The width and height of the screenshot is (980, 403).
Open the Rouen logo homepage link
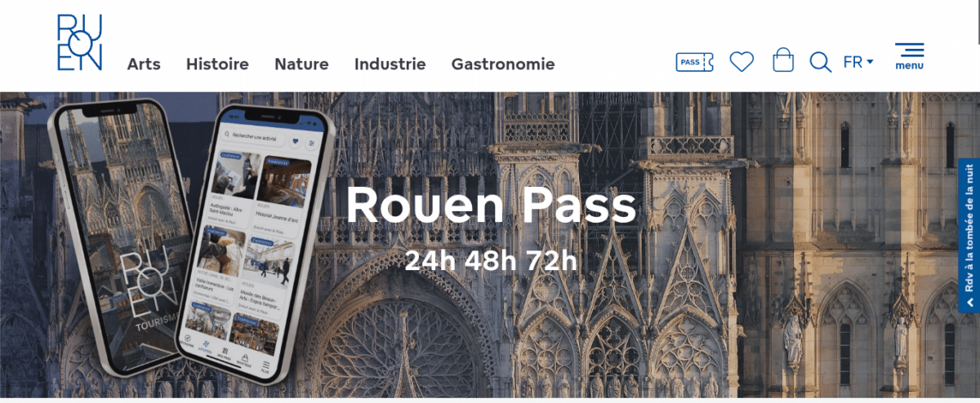coord(79,42)
